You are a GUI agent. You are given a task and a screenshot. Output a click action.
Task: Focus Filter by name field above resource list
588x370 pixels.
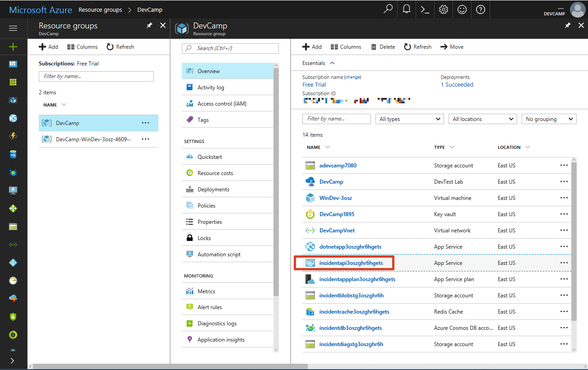point(336,119)
